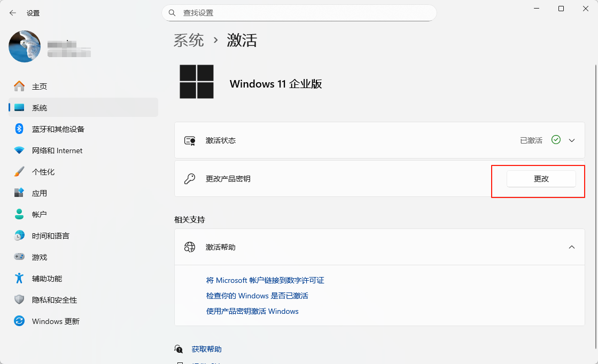The width and height of the screenshot is (598, 364).
Task: Collapse the activation help (激活帮助) section
Action: coord(572,247)
